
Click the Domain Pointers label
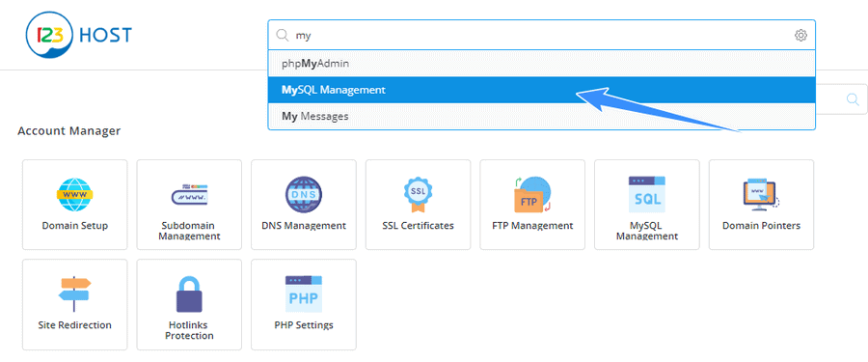pyautogui.click(x=761, y=226)
